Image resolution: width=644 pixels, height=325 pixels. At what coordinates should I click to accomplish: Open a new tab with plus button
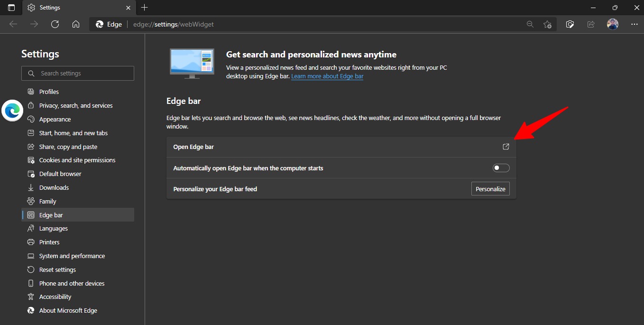pyautogui.click(x=145, y=8)
